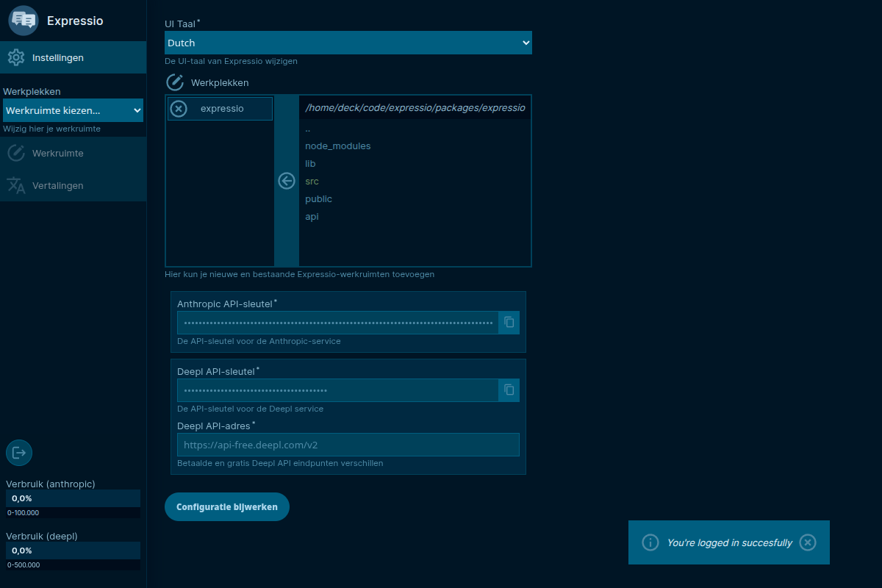Click 'Wijzig hier je werkruimte' hint text
This screenshot has height=588, width=882.
(52, 129)
